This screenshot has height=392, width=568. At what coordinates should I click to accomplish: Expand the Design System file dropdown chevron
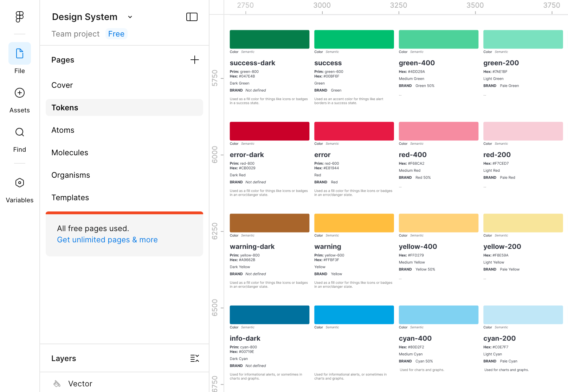pos(130,17)
